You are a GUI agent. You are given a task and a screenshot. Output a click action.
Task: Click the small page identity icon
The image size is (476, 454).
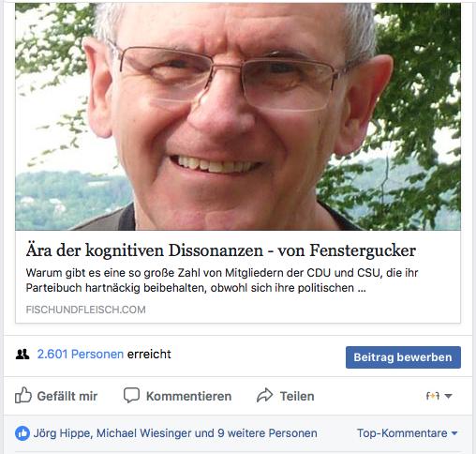coord(433,396)
